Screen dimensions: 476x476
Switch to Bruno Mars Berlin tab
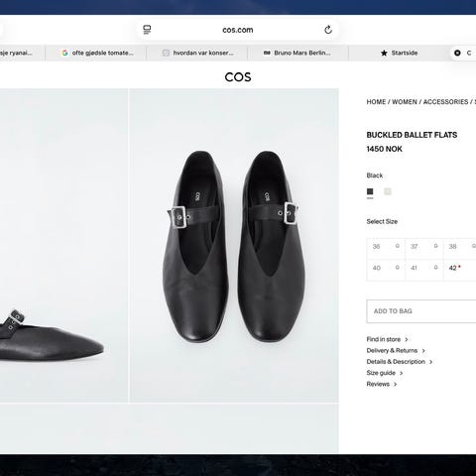(297, 53)
